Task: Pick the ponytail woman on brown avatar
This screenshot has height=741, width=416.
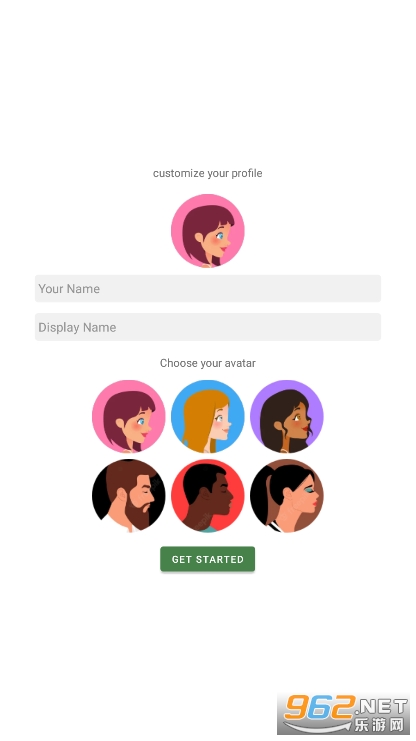Action: pyautogui.click(x=286, y=496)
